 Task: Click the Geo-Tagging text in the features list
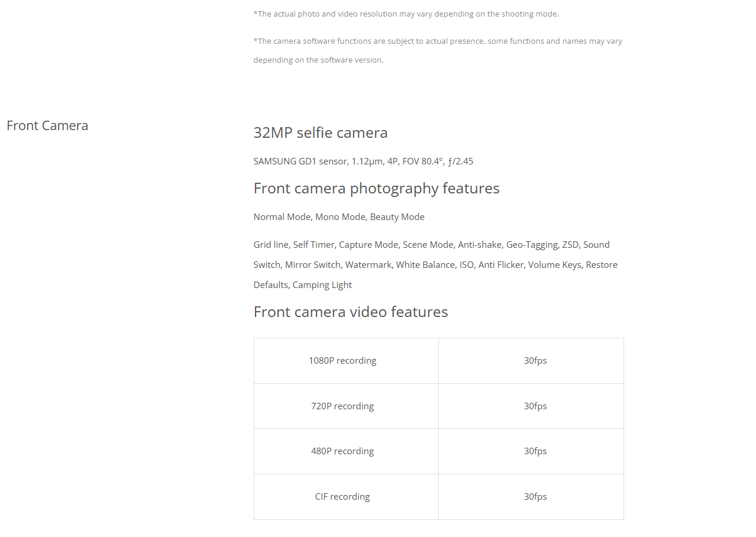click(x=532, y=244)
